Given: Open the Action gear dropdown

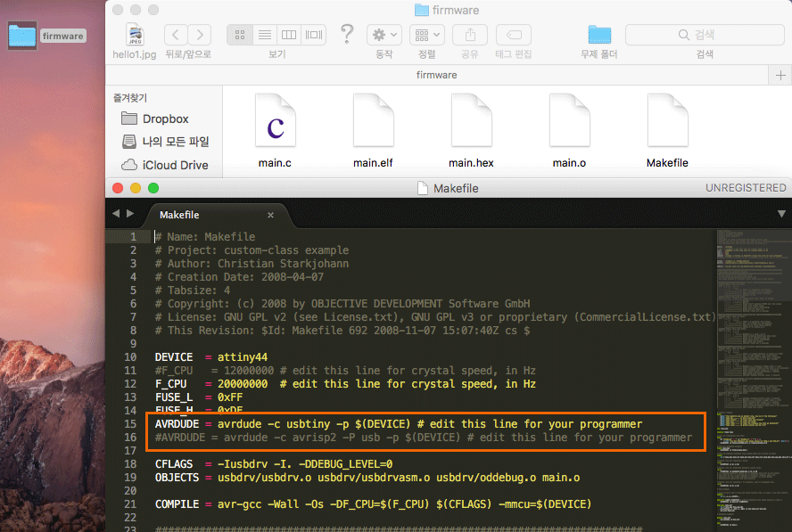Looking at the screenshot, I should click(384, 35).
